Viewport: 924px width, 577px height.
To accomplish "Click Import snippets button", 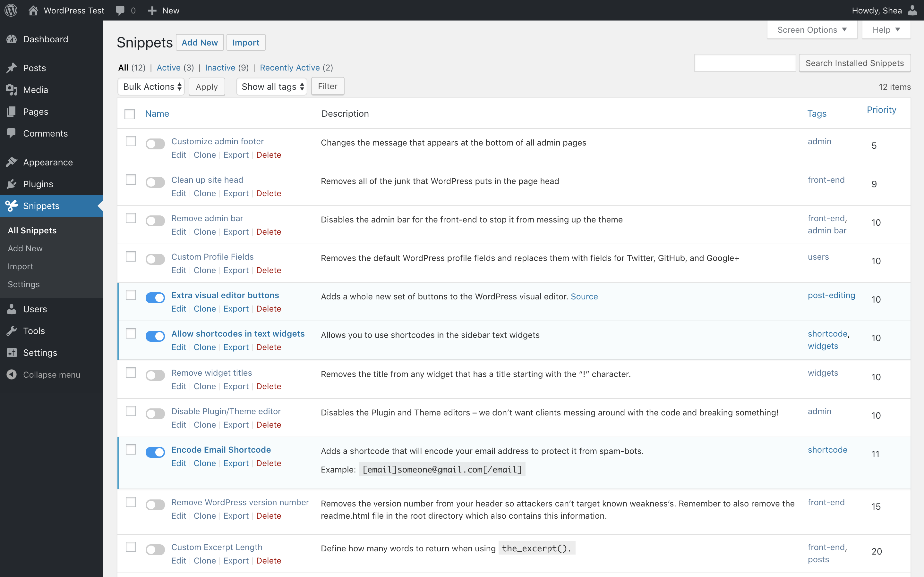I will 245,42.
